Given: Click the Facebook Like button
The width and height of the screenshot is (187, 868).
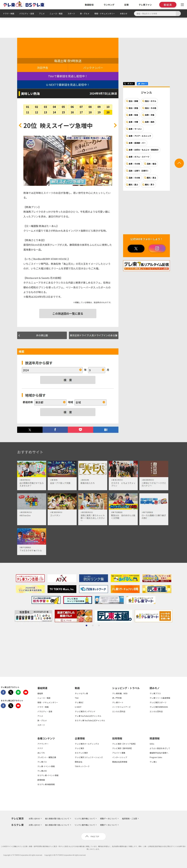Looking at the screenshot, I should pos(142,83).
